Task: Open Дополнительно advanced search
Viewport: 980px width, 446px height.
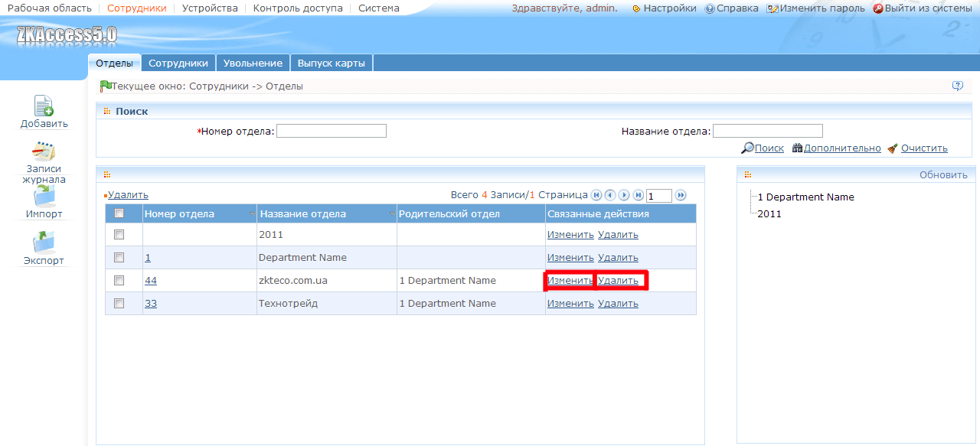Action: point(836,148)
